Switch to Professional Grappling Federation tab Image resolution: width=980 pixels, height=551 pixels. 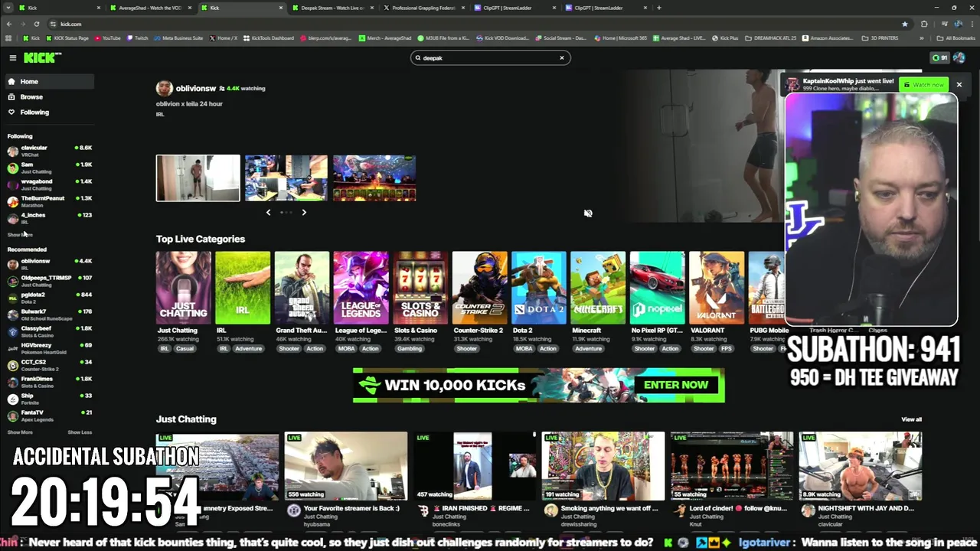[x=424, y=8]
